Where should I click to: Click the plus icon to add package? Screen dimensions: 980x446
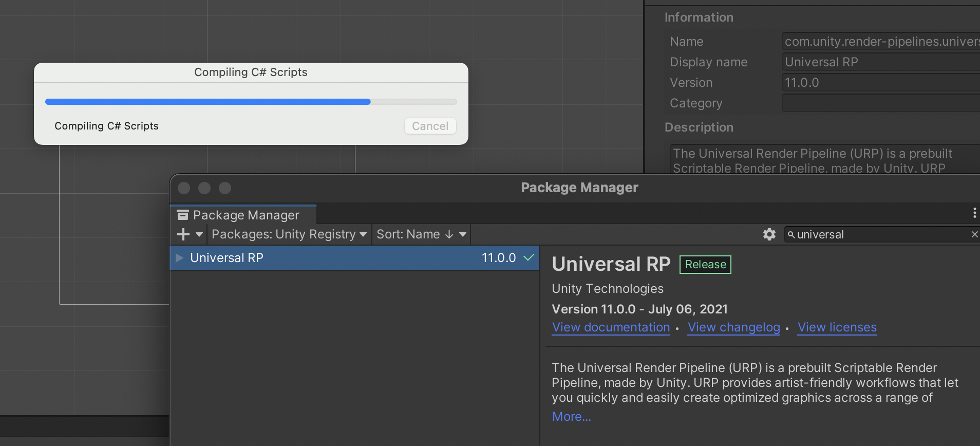point(183,234)
